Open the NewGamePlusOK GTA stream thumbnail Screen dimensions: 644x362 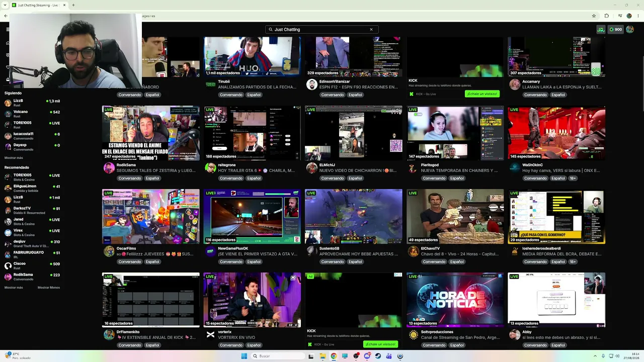252,216
